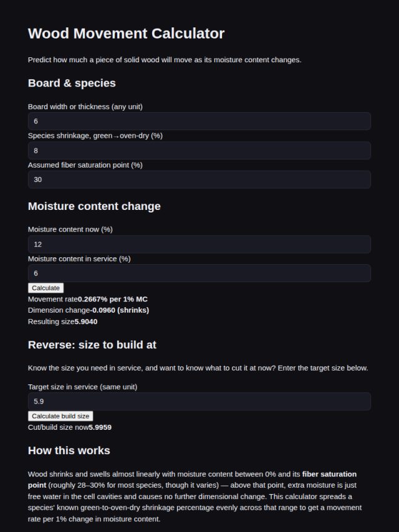Screen dimensions: 399x532
Task: Focus the Moisture content in service field
Action: click(x=199, y=273)
